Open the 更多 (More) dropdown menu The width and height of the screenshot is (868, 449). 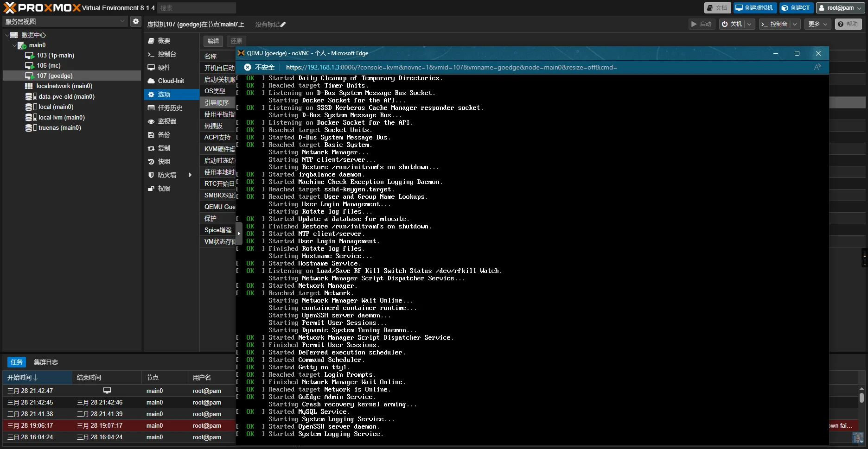point(818,24)
